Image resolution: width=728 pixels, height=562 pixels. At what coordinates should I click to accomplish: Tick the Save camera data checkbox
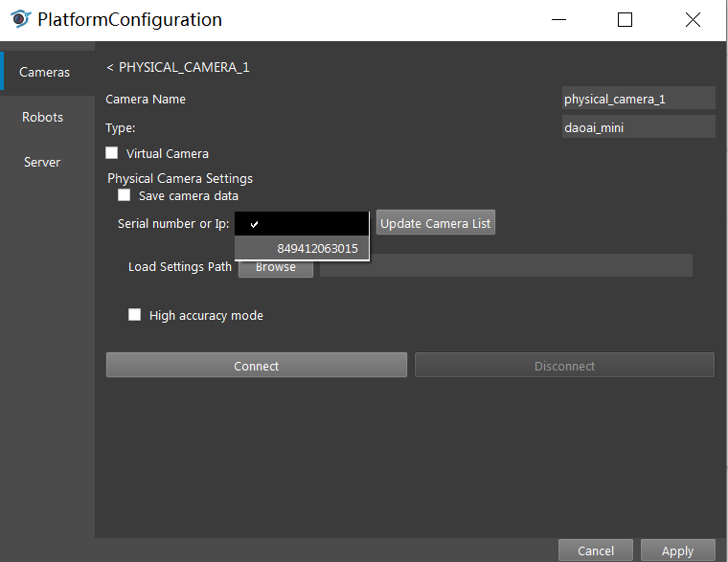(124, 195)
